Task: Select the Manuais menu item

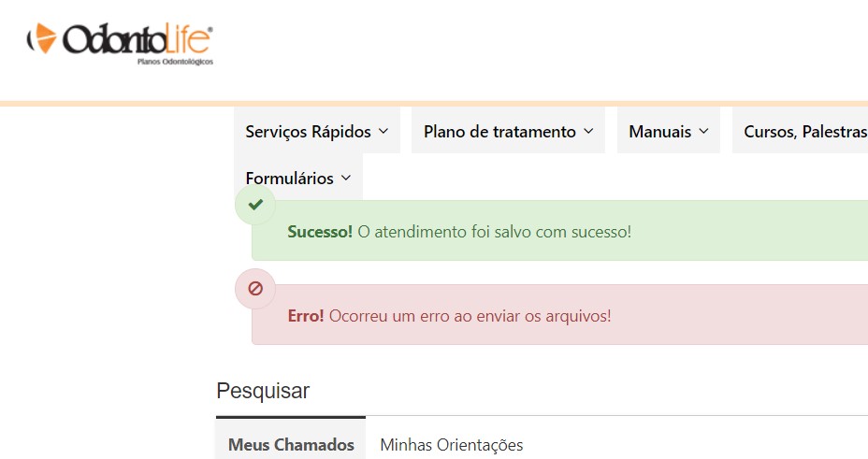Action: (x=659, y=132)
